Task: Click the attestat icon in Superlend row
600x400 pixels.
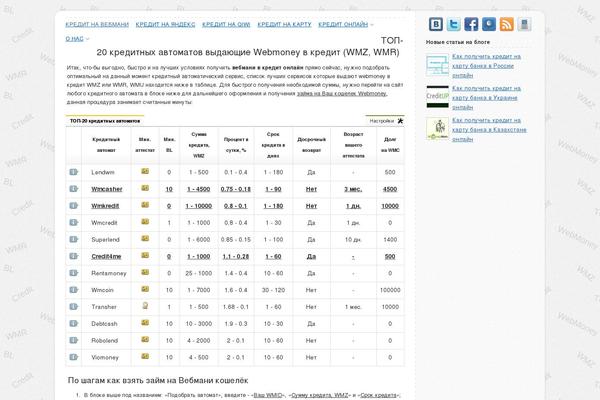Action: 145,238
